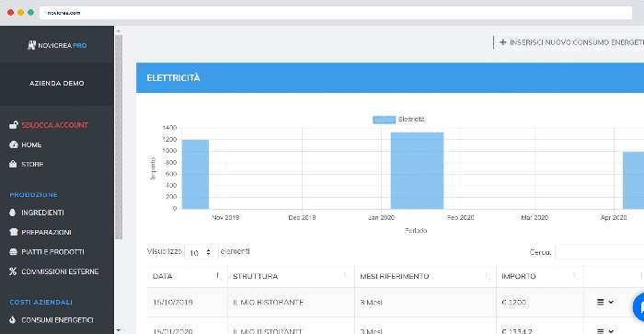Viewport: 644px width, 334px height.
Task: Click the green maximize window button
Action: click(x=30, y=12)
